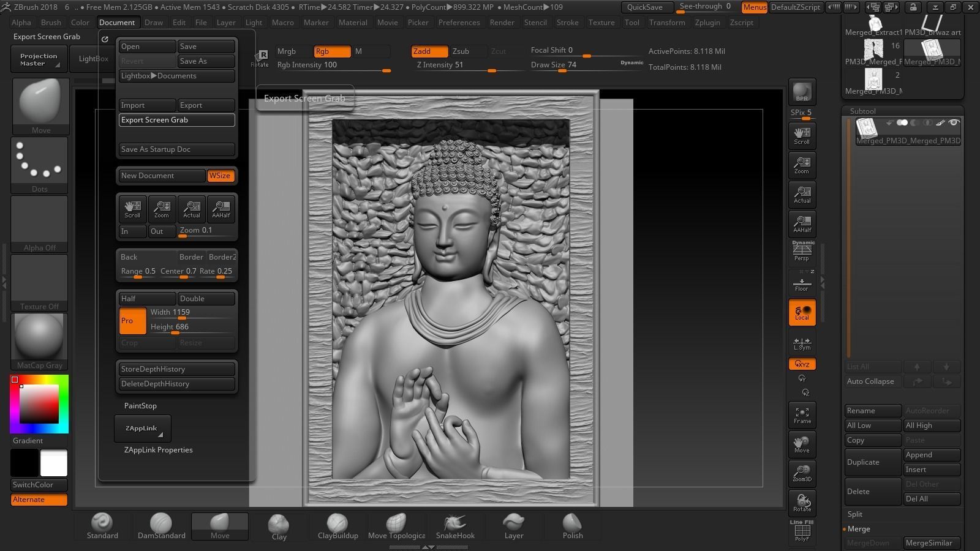
Task: Click Export Screen Grab button
Action: coord(177,120)
